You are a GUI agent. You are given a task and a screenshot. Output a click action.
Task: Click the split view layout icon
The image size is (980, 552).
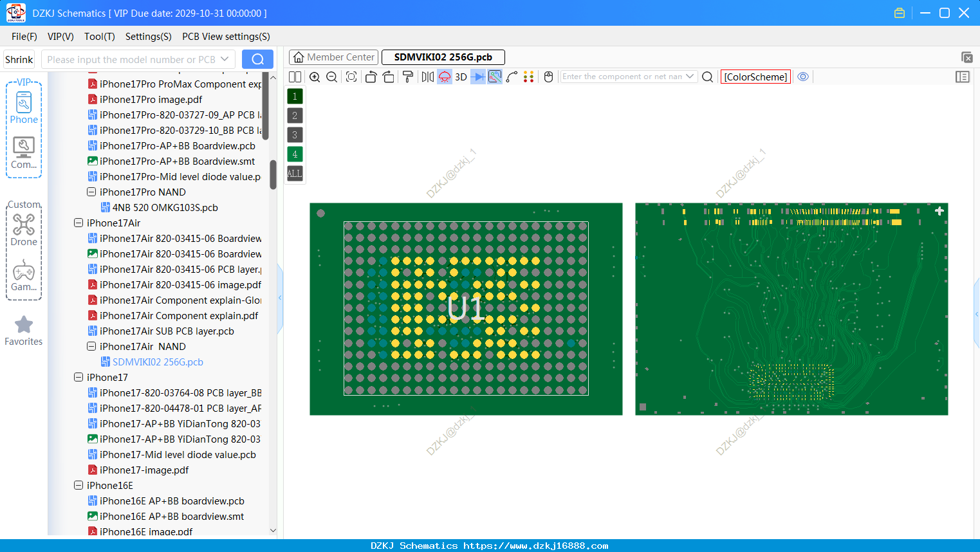coord(295,77)
